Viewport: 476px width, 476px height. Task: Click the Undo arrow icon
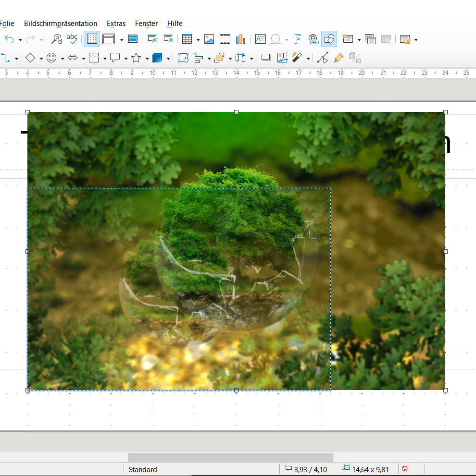(9, 39)
